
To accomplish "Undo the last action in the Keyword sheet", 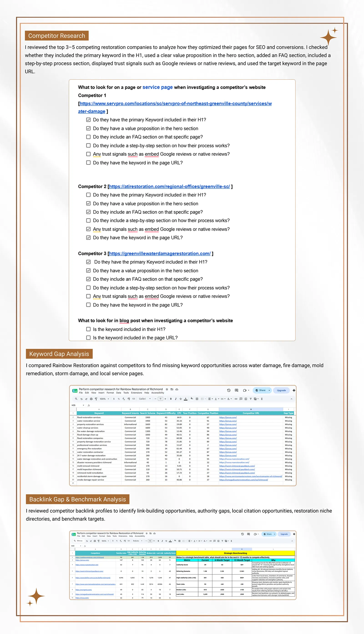I will pos(81,399).
